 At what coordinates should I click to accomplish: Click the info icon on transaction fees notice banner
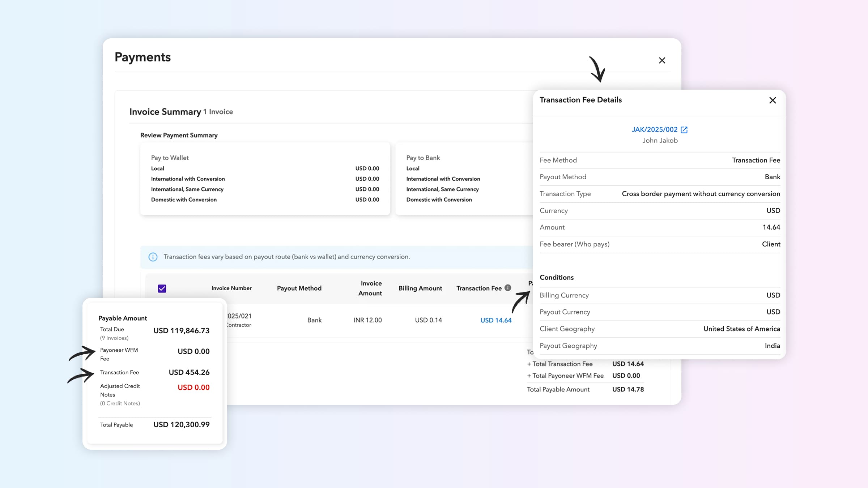tap(152, 257)
